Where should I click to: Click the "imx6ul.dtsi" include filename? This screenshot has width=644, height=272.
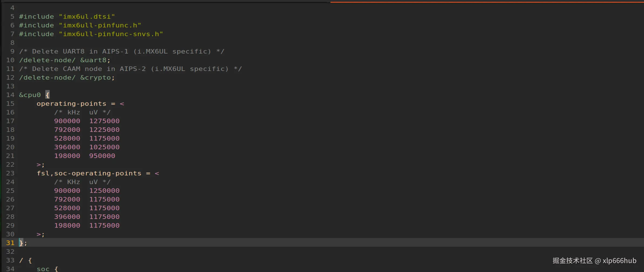coord(87,17)
